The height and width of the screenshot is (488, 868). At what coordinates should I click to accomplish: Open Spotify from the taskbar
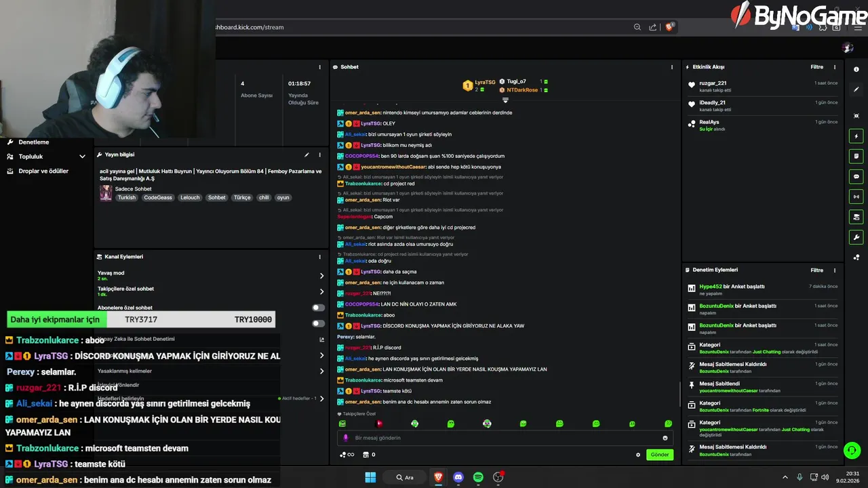click(478, 477)
